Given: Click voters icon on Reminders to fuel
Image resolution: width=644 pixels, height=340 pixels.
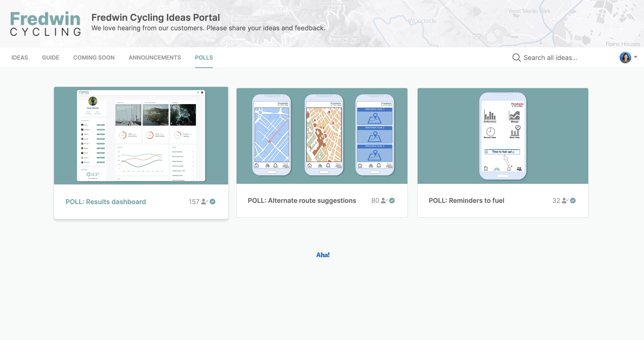Looking at the screenshot, I should (565, 201).
